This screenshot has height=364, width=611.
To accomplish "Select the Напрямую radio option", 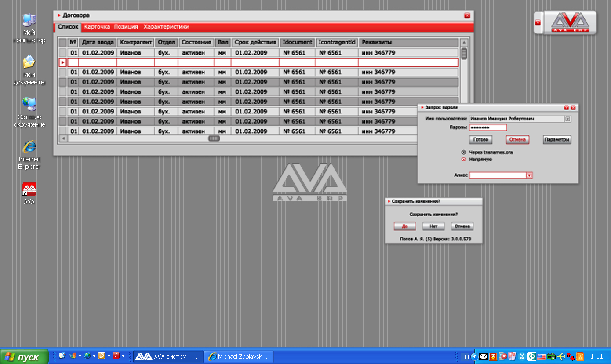I will pos(464,160).
